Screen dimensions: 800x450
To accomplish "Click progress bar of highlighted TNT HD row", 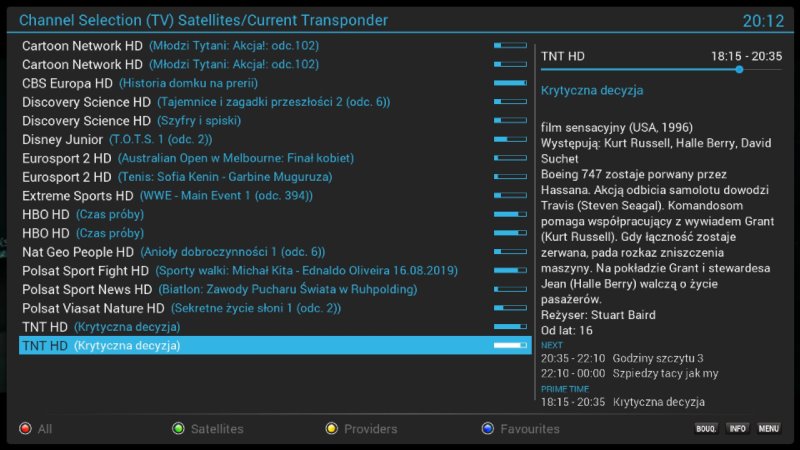I will [510, 345].
